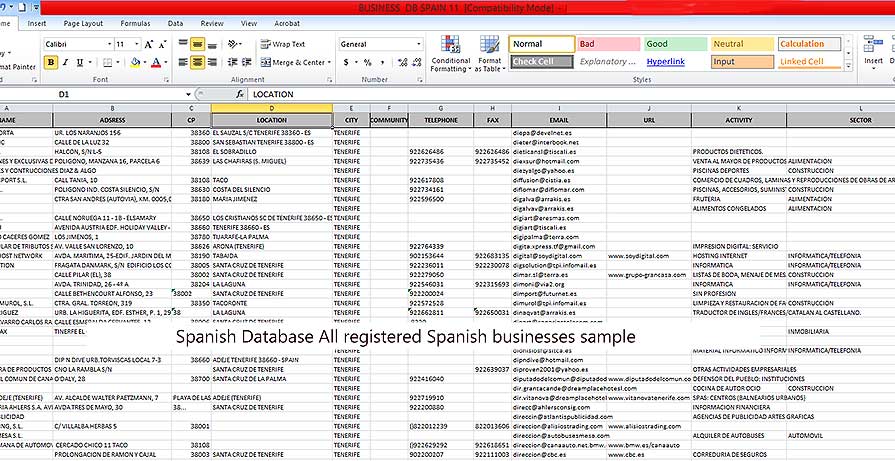
Task: Apply Good cell style
Action: [675, 44]
